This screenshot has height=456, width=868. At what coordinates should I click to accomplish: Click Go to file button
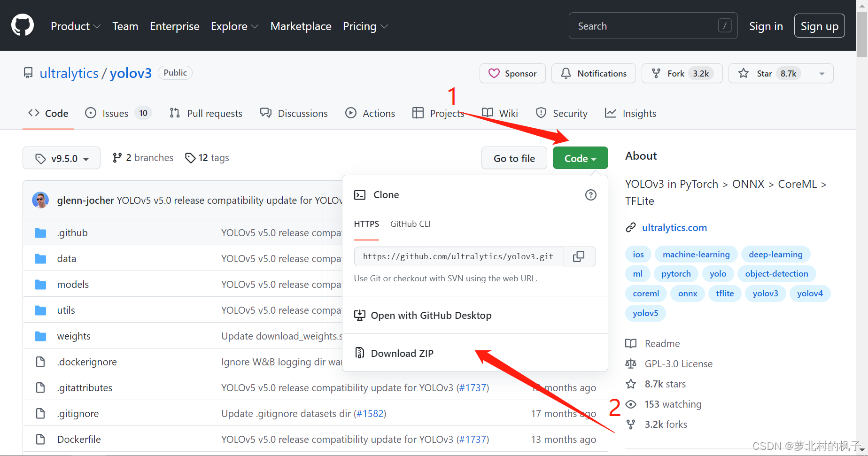(x=514, y=158)
